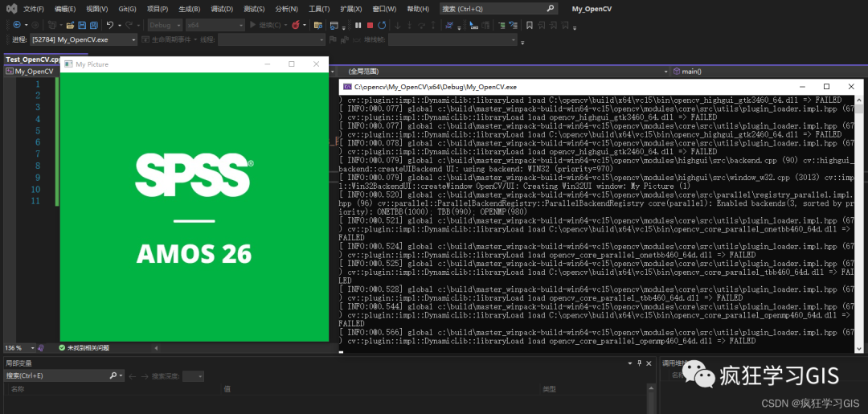Click the 名称 column header in locals
This screenshot has height=414, width=868.
18,389
